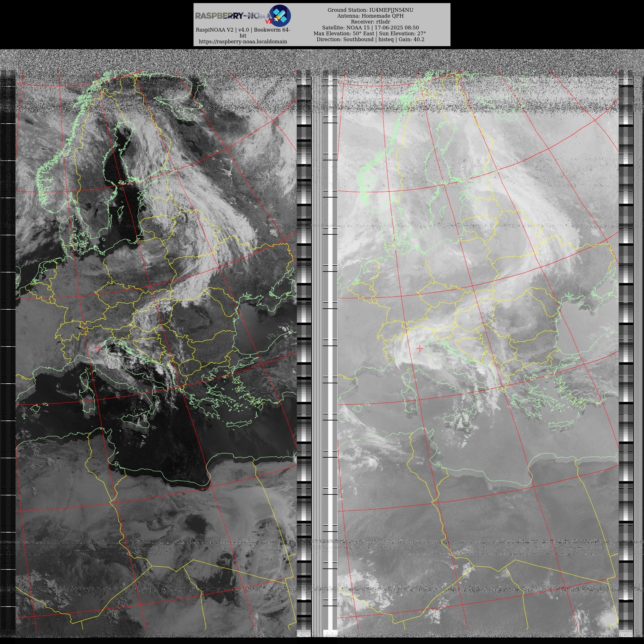Click the 'Antenna: Homemade QFH' line
The image size is (644, 644).
[x=370, y=16]
